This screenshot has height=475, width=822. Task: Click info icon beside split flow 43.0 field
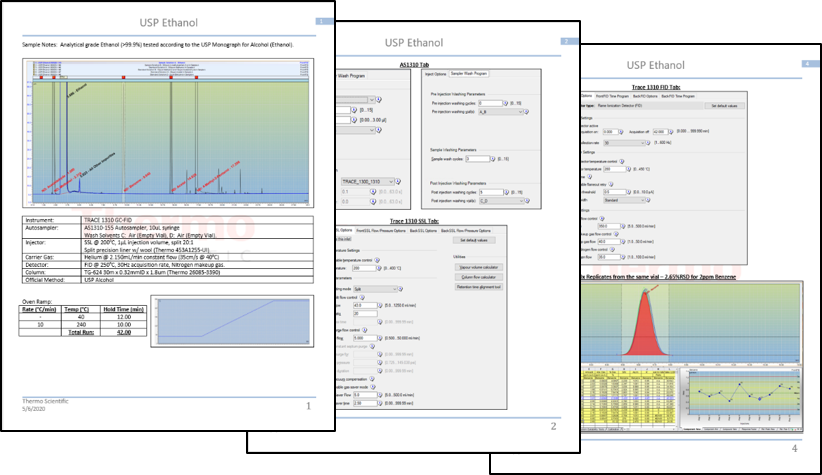380,305
